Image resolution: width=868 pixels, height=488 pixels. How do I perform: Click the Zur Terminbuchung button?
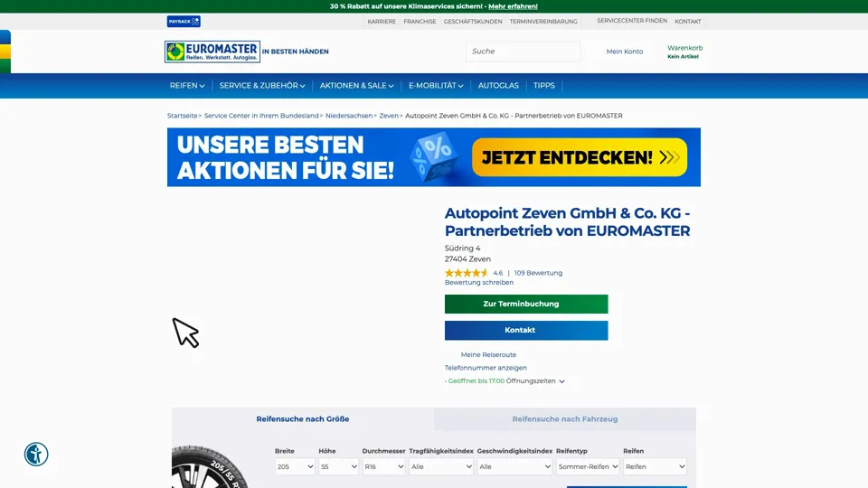(526, 304)
